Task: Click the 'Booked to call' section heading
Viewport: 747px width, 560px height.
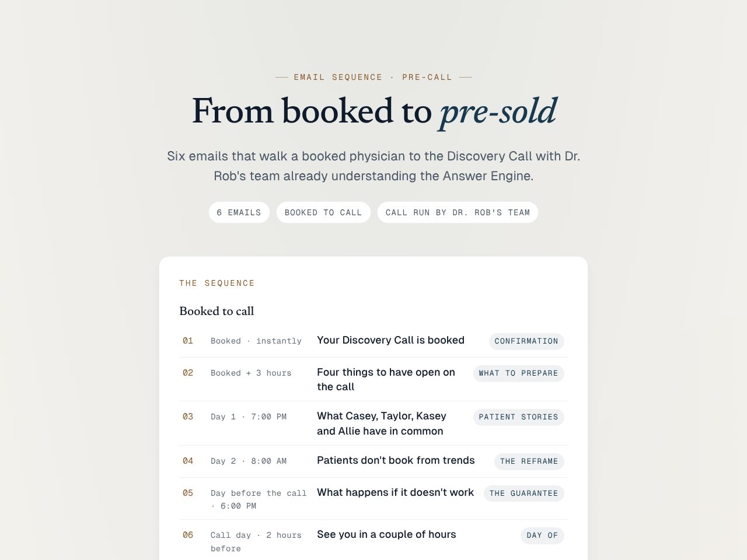Action: click(217, 311)
